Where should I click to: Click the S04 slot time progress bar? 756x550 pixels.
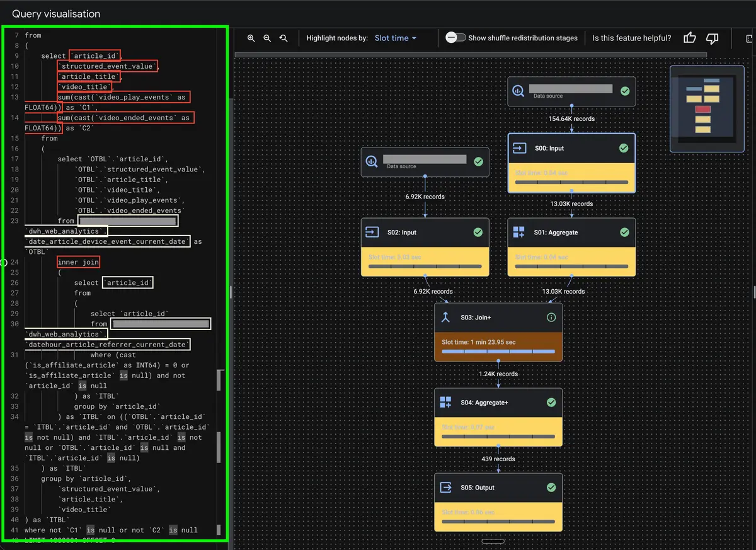[498, 437]
